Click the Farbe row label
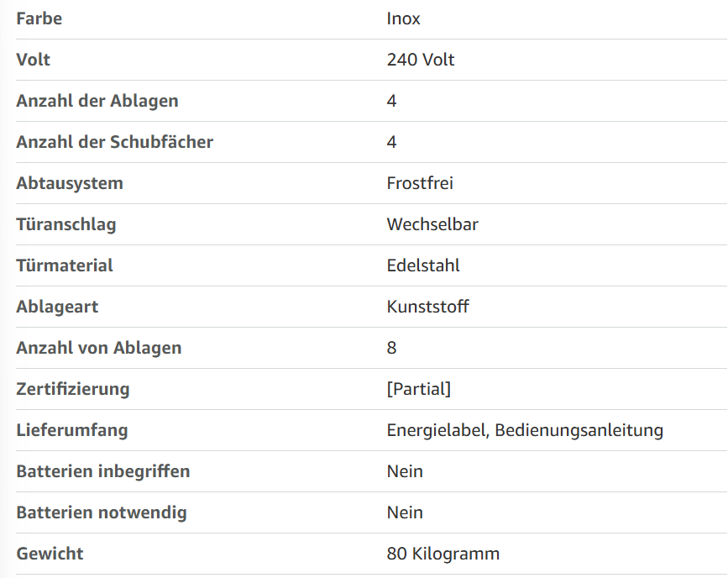This screenshot has width=728, height=578. [x=39, y=18]
